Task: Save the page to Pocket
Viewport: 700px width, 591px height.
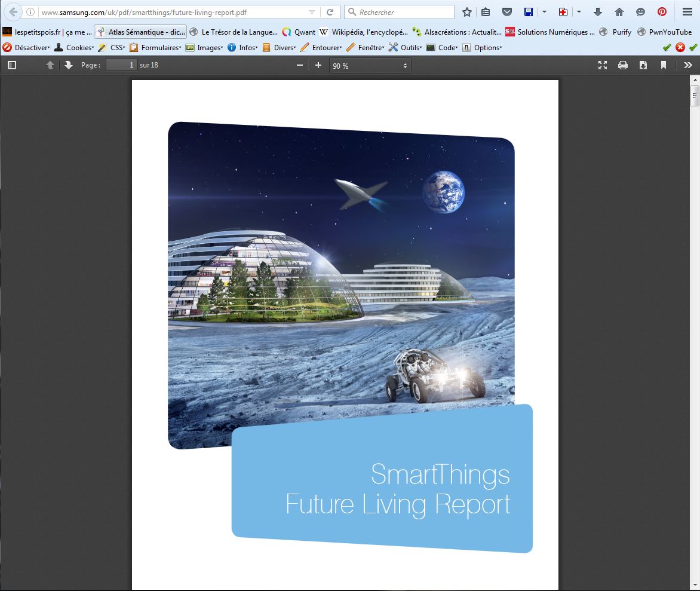Action: click(x=506, y=12)
